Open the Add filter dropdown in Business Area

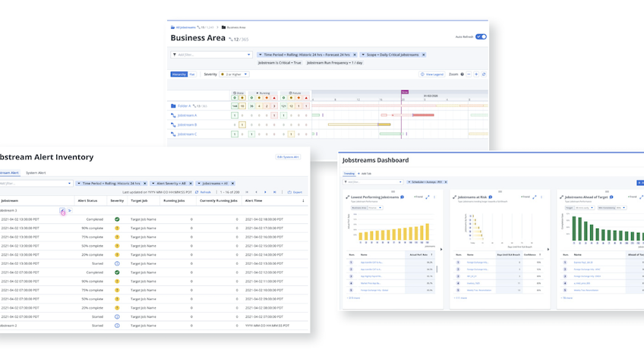[211, 55]
